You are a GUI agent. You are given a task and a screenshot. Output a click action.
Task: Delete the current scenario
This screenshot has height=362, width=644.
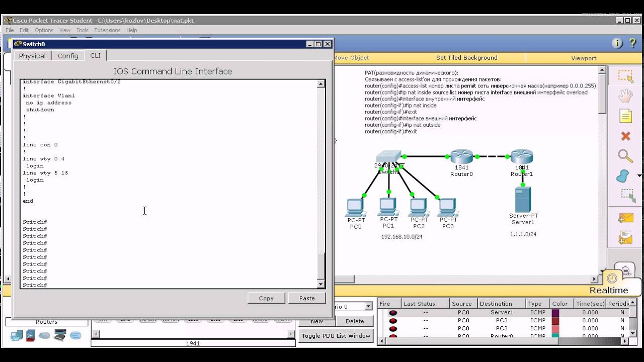(x=355, y=321)
